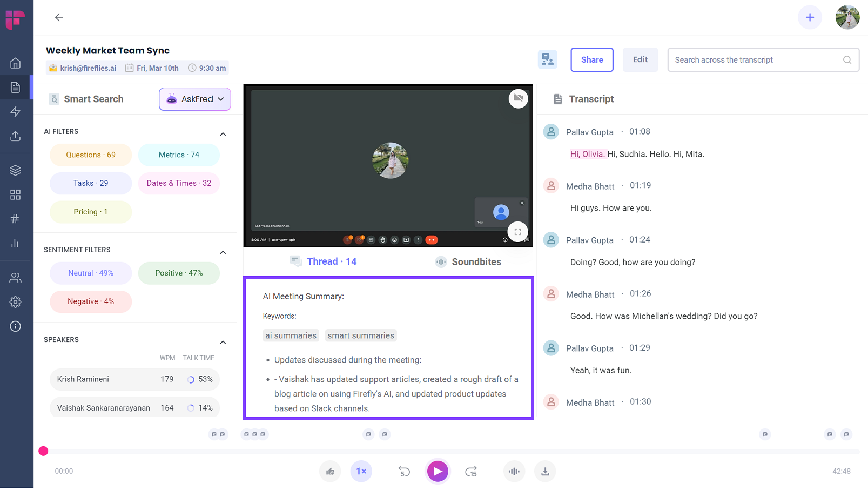Toggle the Negative · 4% sentiment filter
The width and height of the screenshot is (868, 490).
click(90, 301)
